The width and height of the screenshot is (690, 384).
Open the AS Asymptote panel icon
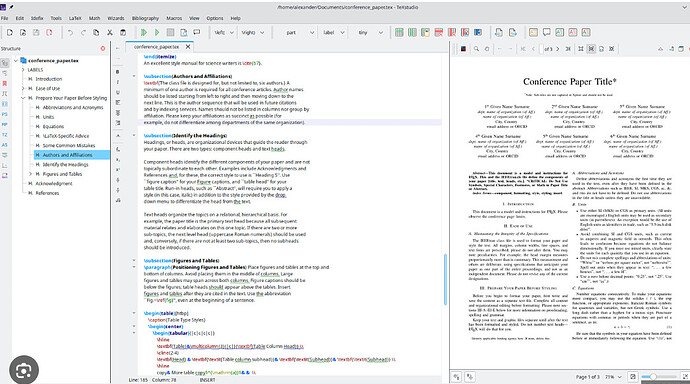tap(5, 145)
